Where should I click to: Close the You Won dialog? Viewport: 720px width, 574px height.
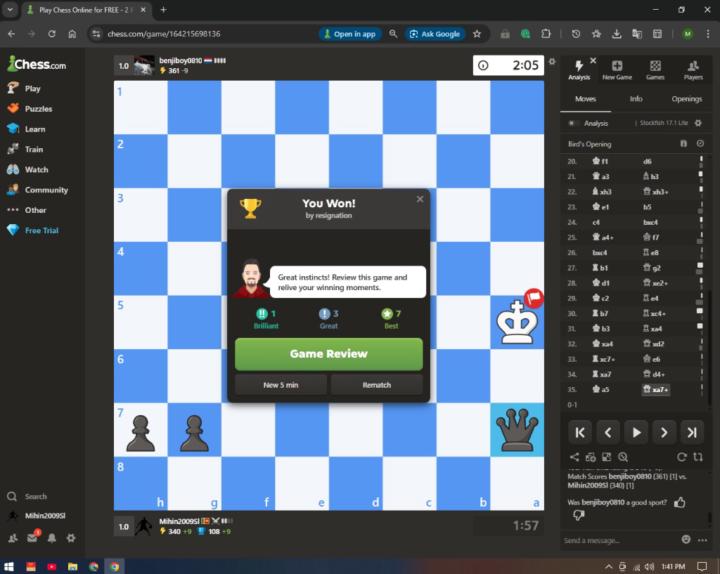(419, 199)
